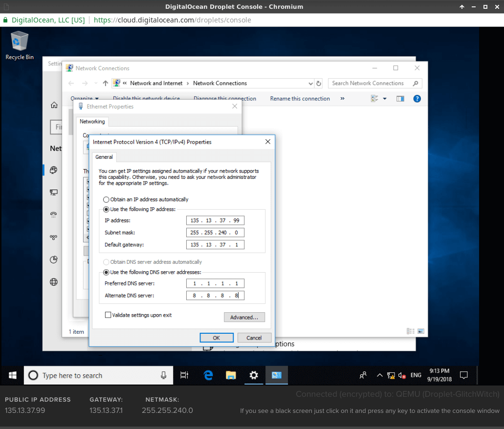Click the Advanced... button

click(244, 318)
